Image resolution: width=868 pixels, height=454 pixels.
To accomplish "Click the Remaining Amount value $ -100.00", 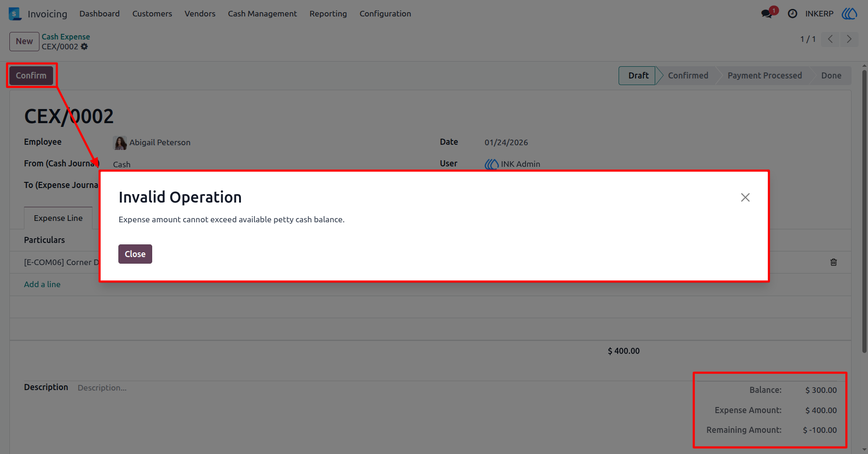I will click(820, 430).
